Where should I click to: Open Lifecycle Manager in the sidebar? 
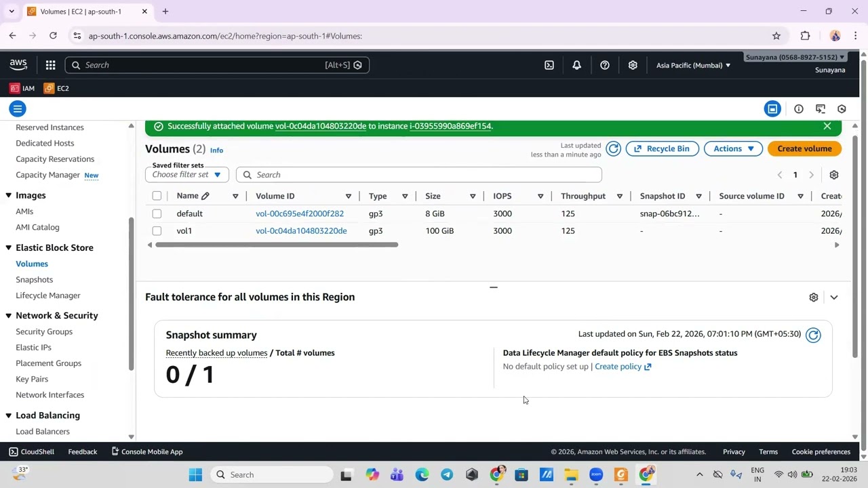(x=48, y=296)
